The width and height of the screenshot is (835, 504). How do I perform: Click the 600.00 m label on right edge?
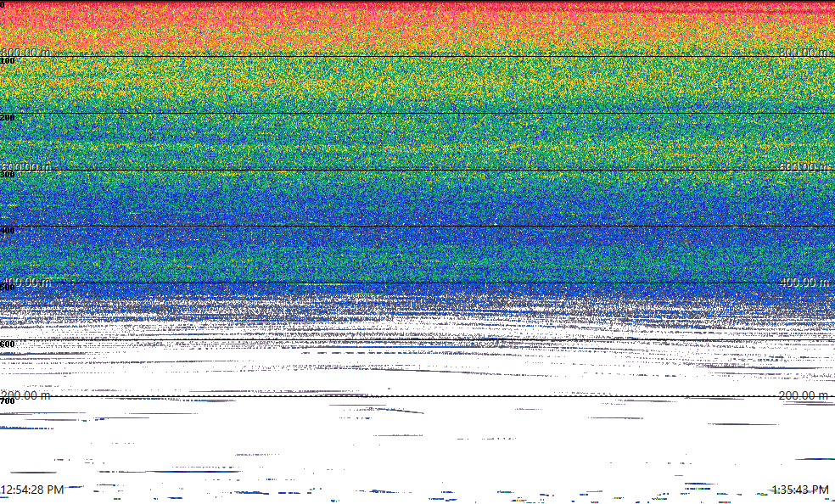coord(804,167)
